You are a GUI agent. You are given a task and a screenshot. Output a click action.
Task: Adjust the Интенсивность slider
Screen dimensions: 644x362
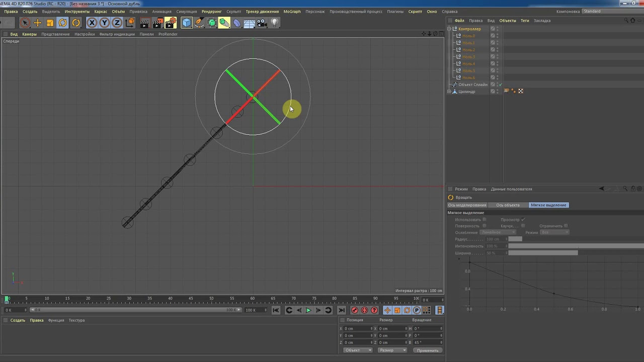tap(576, 246)
